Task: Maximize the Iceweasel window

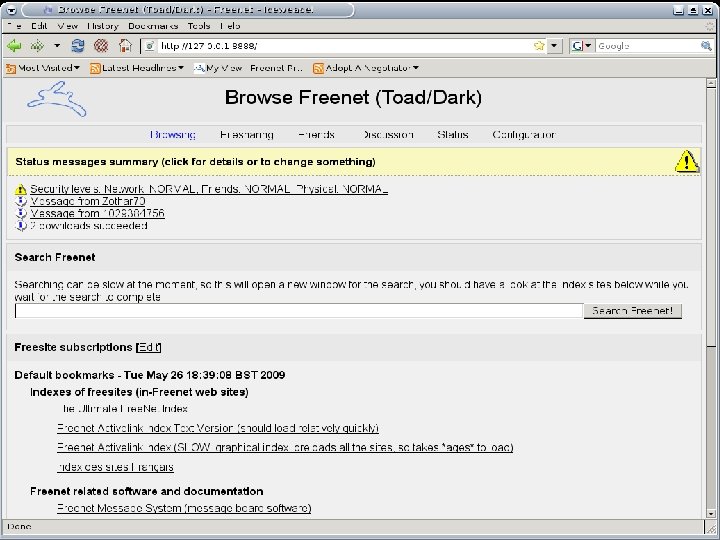Action: (693, 10)
